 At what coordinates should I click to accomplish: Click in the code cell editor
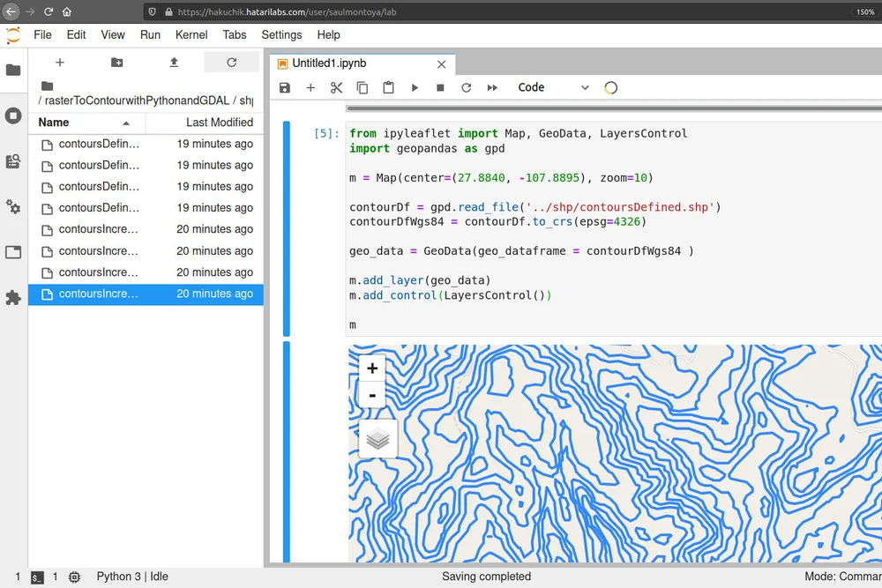click(613, 229)
